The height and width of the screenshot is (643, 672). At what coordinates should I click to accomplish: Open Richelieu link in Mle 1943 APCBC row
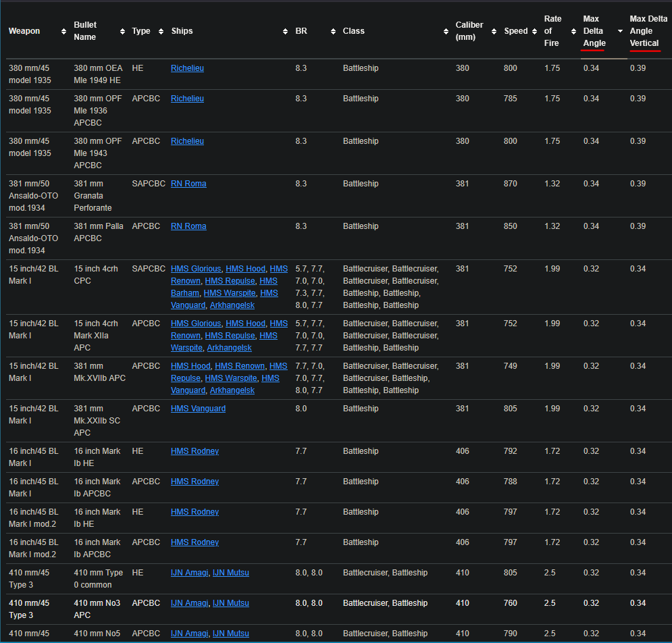tap(187, 141)
